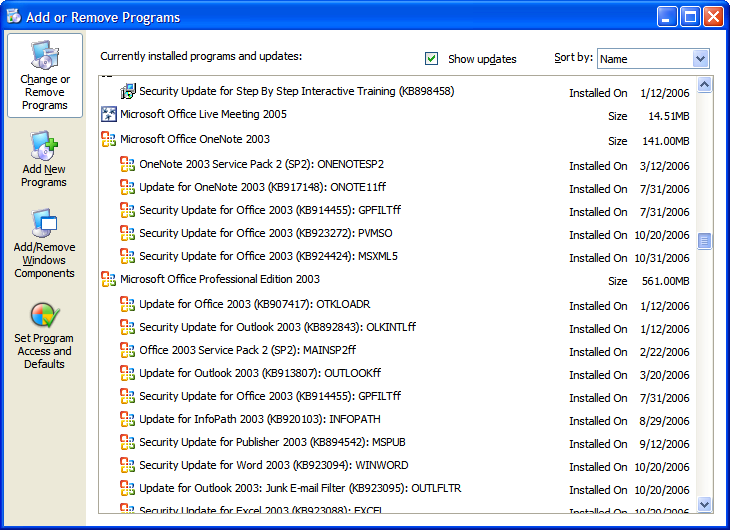The image size is (730, 530).
Task: Click the icon for Publisher KB894542 MSPUB update
Action: (128, 442)
